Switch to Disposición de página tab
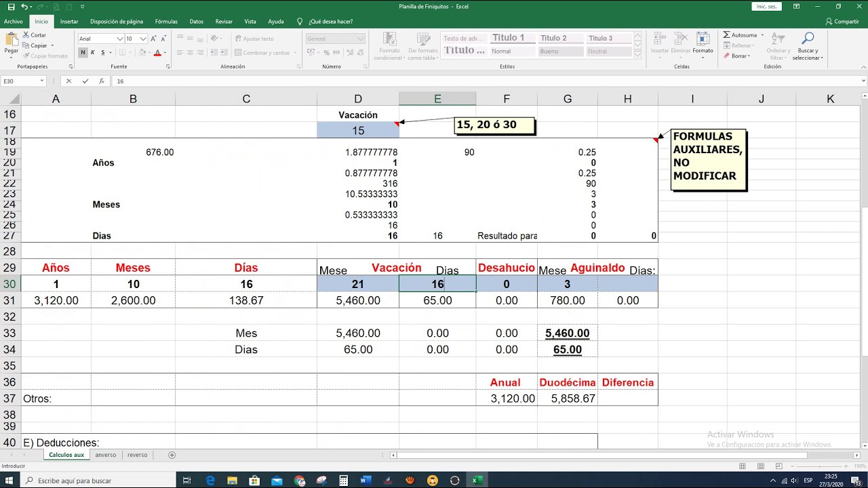The height and width of the screenshot is (488, 868). pos(117,21)
